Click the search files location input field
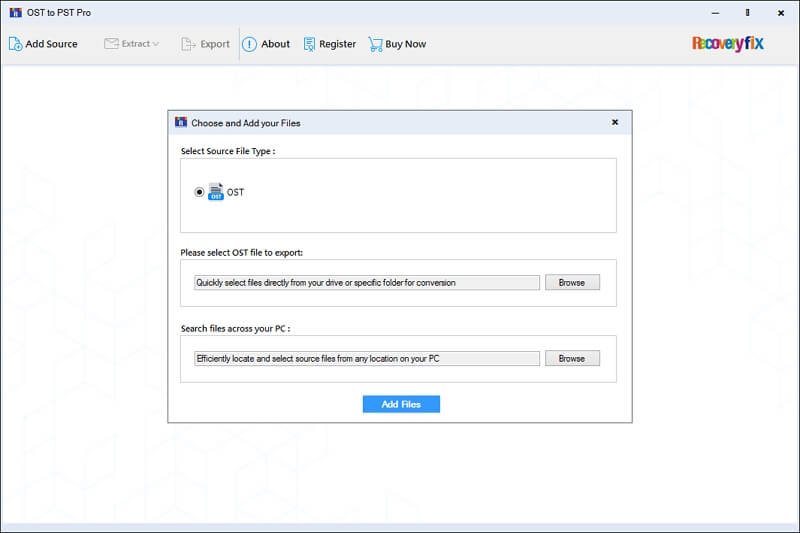Image resolution: width=800 pixels, height=533 pixels. (366, 359)
